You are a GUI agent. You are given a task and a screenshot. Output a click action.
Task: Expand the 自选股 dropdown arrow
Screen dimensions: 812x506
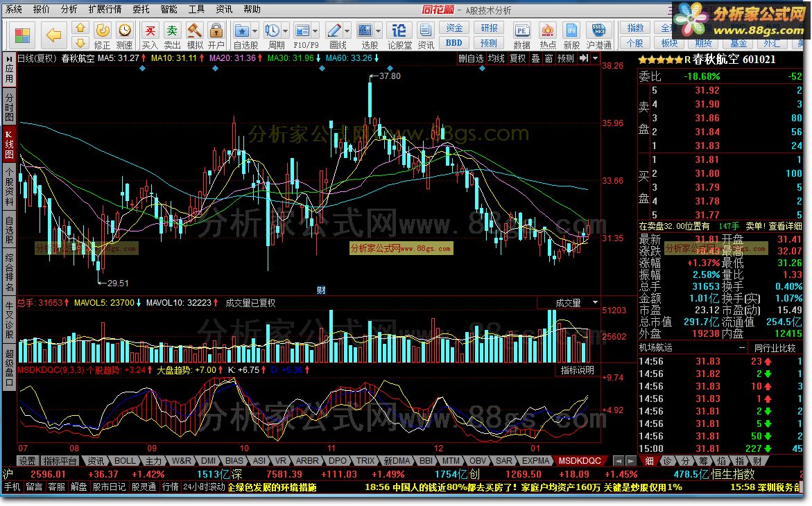[x=254, y=30]
